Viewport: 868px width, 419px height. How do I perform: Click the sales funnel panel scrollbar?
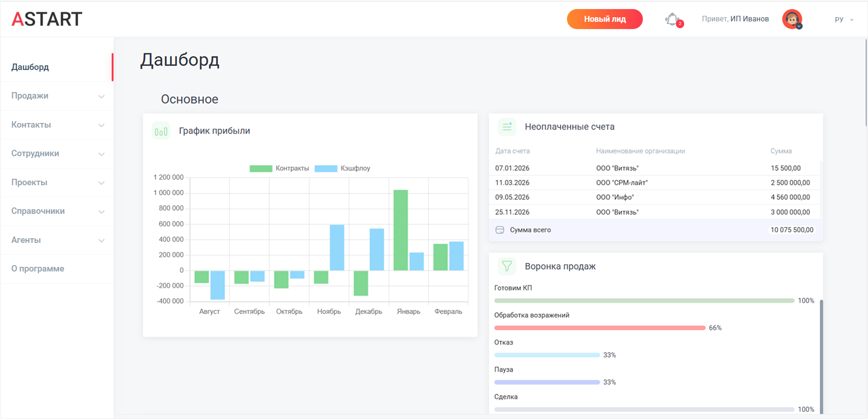tap(821, 354)
